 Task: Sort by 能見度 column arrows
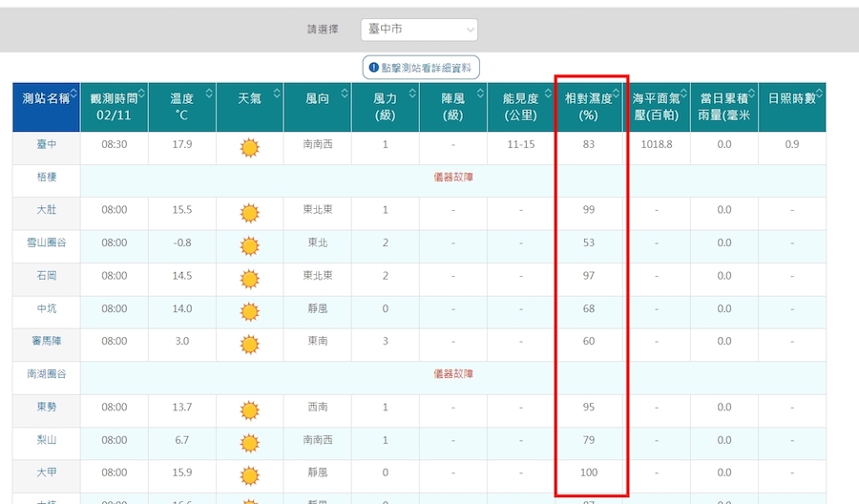pyautogui.click(x=548, y=93)
